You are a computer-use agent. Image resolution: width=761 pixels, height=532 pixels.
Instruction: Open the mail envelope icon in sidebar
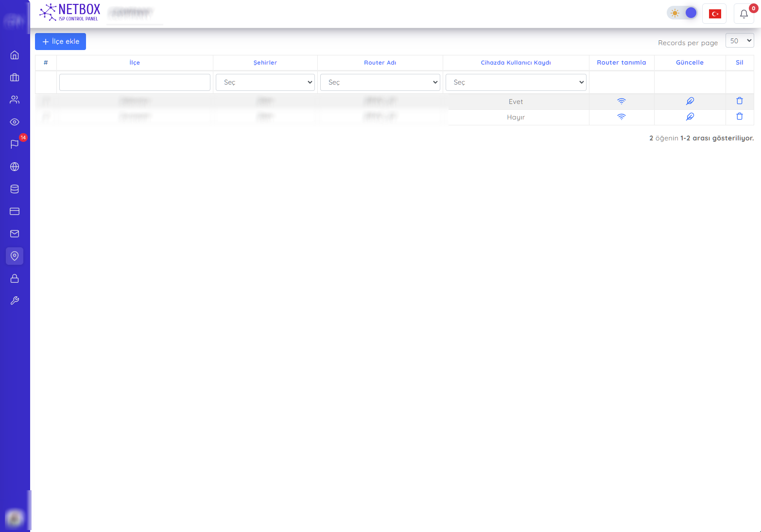[15, 234]
